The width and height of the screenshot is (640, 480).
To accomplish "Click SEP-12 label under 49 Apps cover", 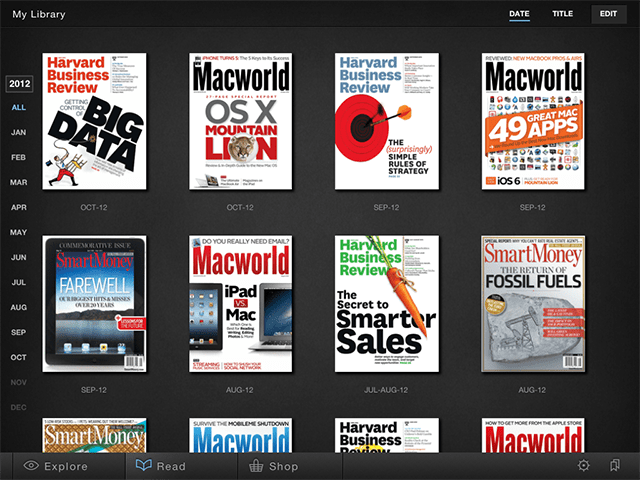I will coord(532,207).
